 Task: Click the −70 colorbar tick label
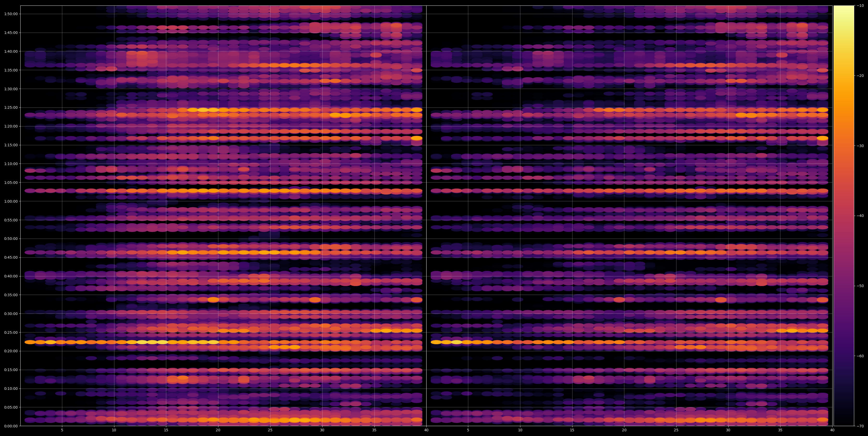click(x=860, y=426)
